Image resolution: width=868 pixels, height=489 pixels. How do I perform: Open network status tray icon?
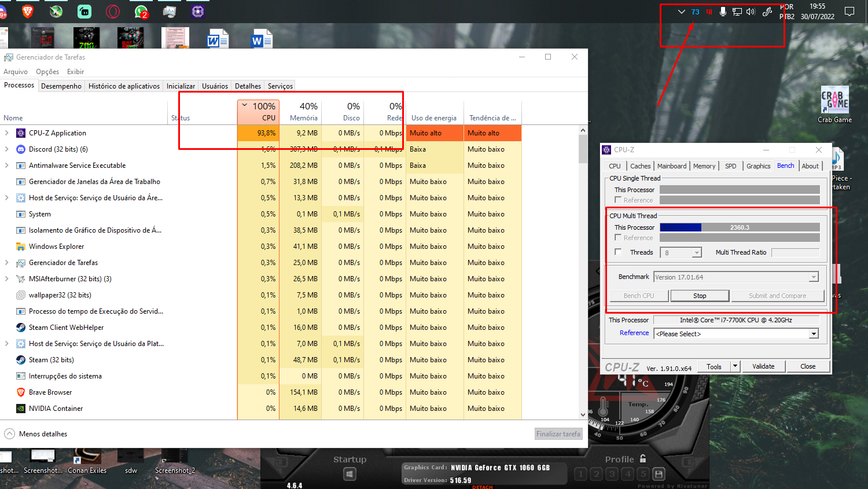pyautogui.click(x=737, y=12)
